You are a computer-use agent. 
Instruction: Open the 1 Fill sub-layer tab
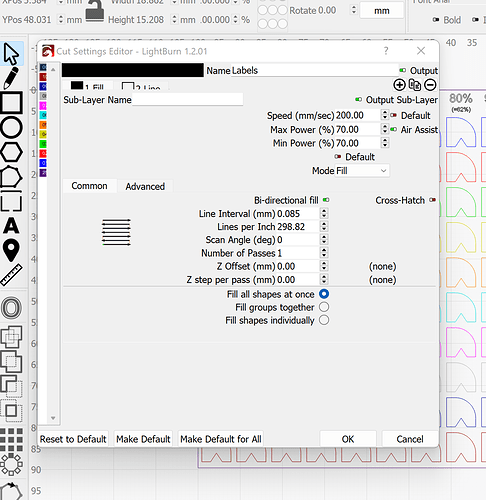click(88, 86)
